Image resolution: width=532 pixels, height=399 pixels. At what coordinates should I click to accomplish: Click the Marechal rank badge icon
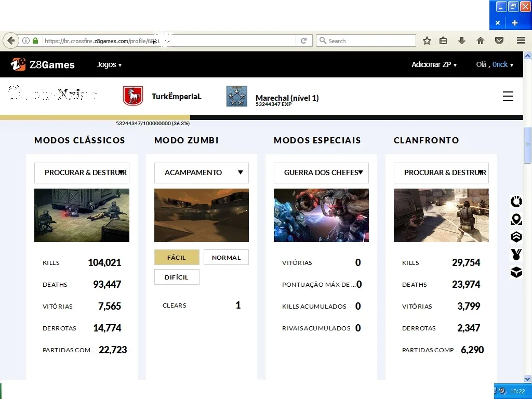(x=236, y=96)
